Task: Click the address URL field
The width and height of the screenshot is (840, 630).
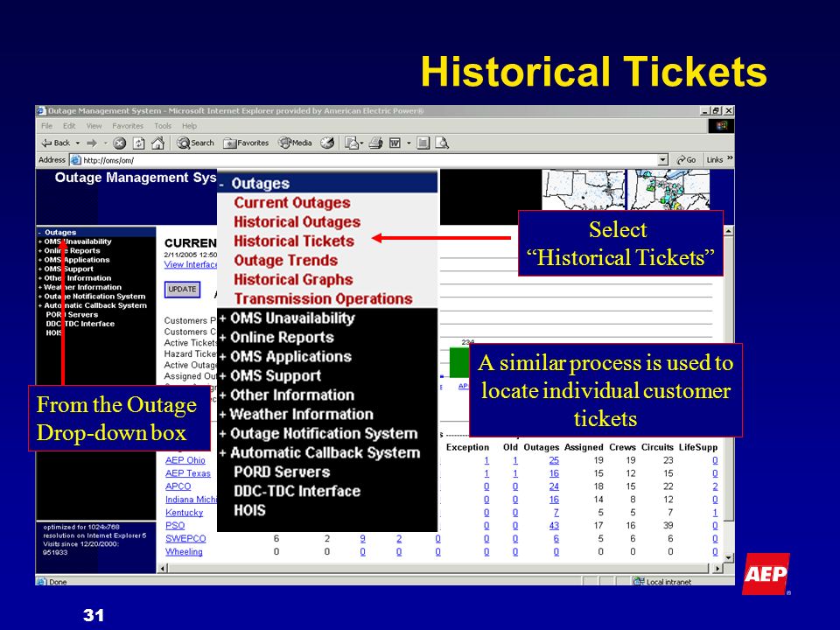Action: tap(369, 160)
